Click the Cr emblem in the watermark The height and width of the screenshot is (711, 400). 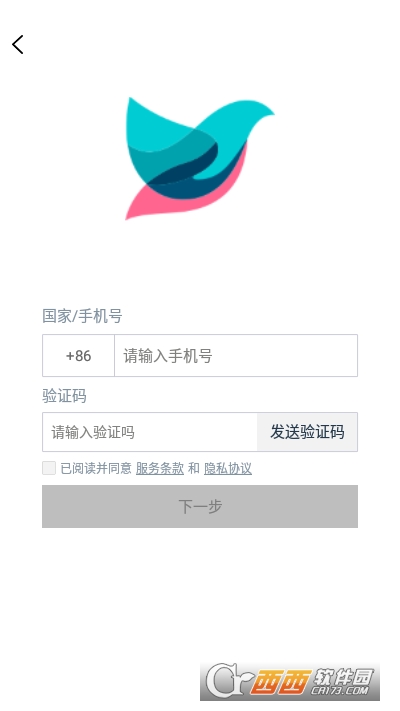(227, 681)
